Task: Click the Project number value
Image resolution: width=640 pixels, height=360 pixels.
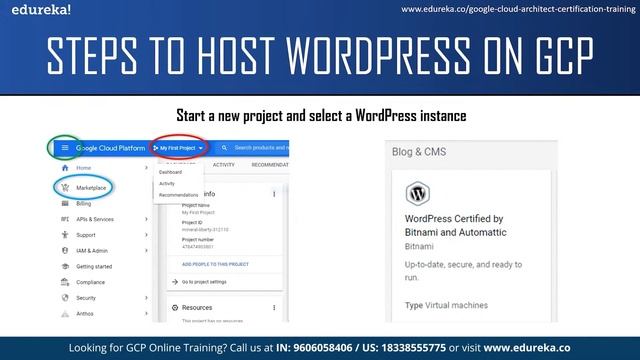Action: pyautogui.click(x=198, y=247)
